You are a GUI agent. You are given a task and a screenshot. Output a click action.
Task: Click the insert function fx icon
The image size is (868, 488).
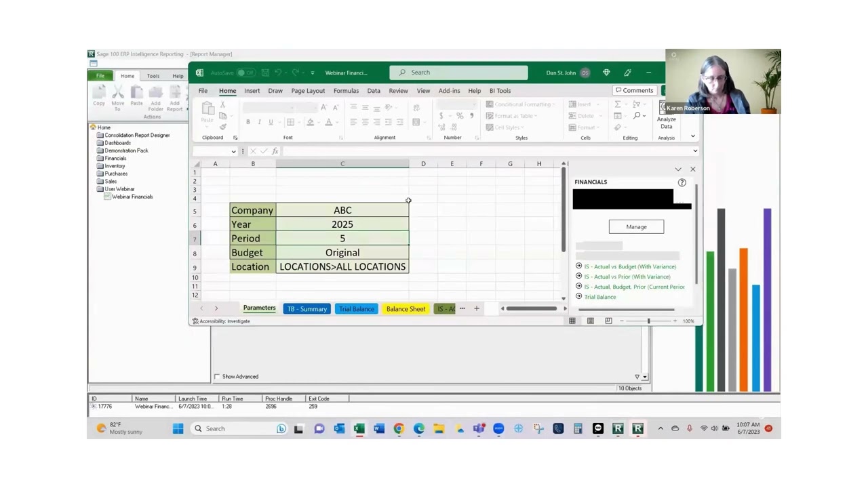(275, 151)
